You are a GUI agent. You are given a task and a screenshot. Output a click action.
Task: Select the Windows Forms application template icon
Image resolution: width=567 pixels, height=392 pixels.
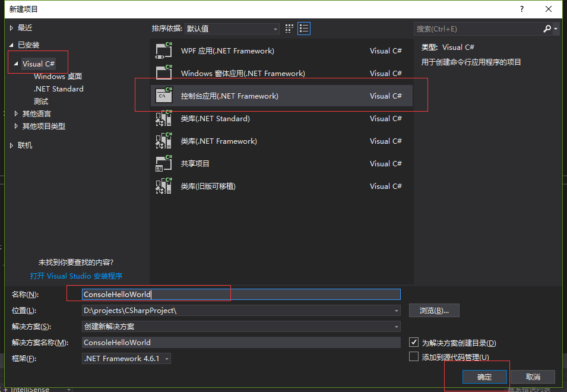(164, 72)
